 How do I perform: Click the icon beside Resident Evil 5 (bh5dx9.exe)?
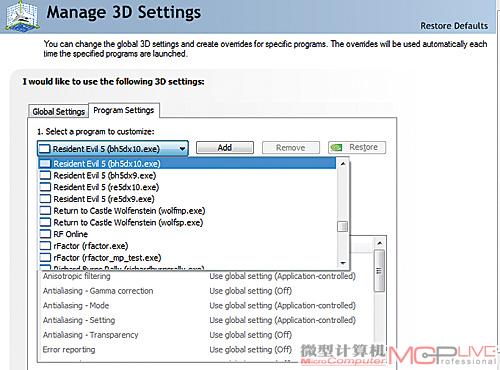[45, 175]
